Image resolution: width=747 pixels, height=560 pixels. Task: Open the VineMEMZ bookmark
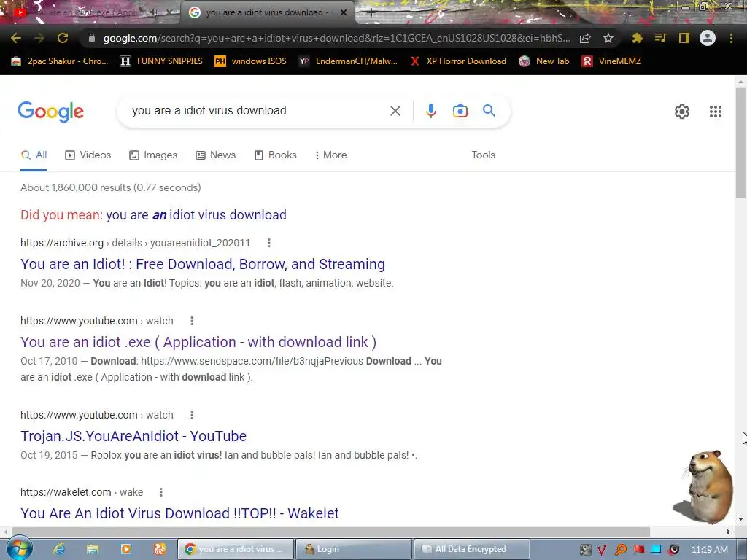pos(612,61)
